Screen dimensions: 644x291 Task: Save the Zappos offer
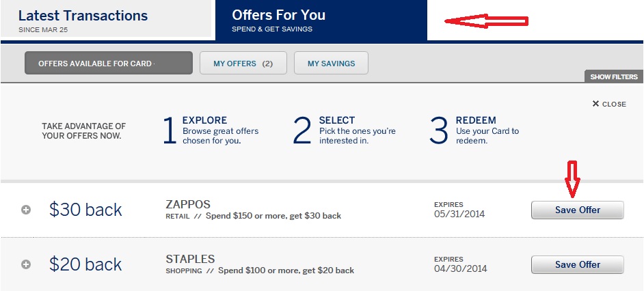[577, 210]
